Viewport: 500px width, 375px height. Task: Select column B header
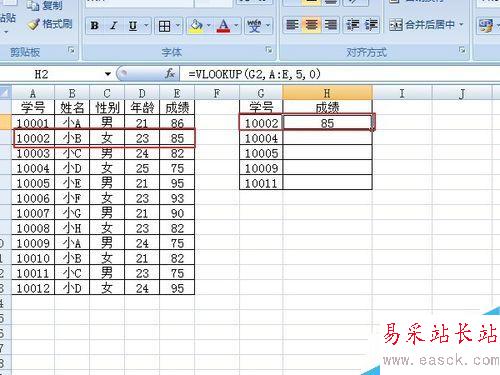(72, 93)
